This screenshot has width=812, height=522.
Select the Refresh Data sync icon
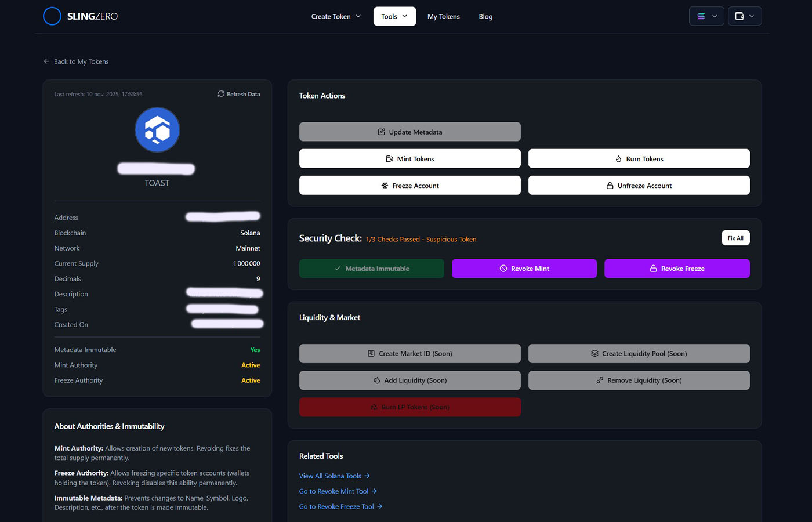220,93
